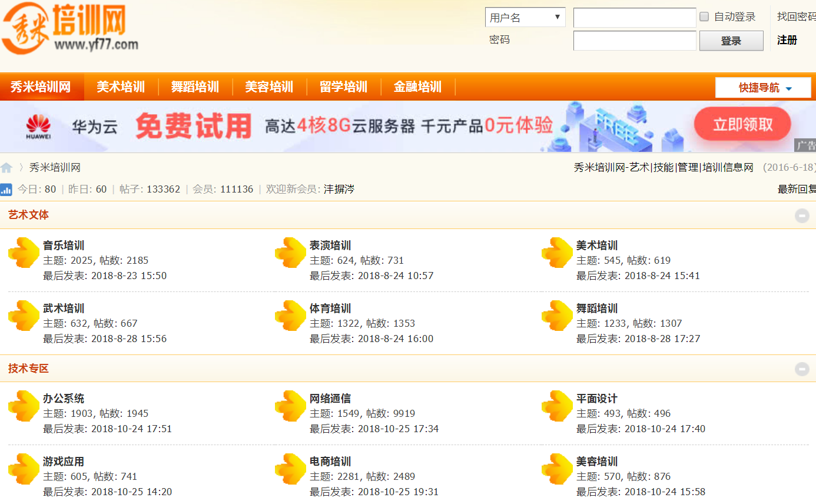Click the arrow icon beside 美容培训 forum
Image resolution: width=816 pixels, height=504 pixels.
pyautogui.click(x=557, y=469)
